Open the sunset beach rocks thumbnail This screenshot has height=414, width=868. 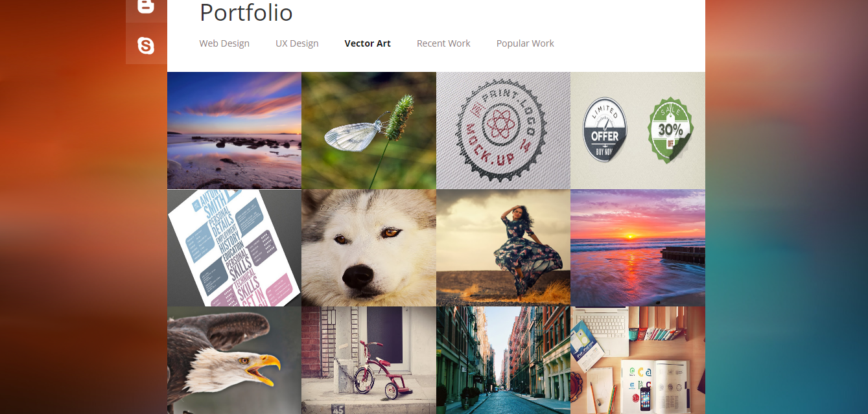[x=234, y=130]
